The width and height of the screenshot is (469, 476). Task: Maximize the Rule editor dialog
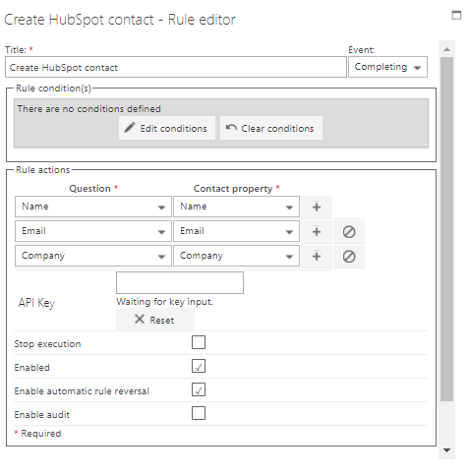coord(456,15)
